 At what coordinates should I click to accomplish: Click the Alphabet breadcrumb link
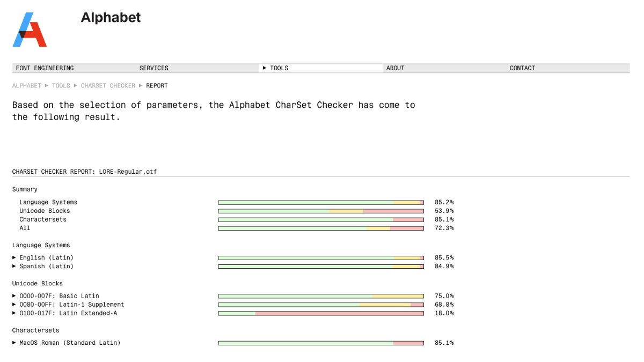point(27,86)
